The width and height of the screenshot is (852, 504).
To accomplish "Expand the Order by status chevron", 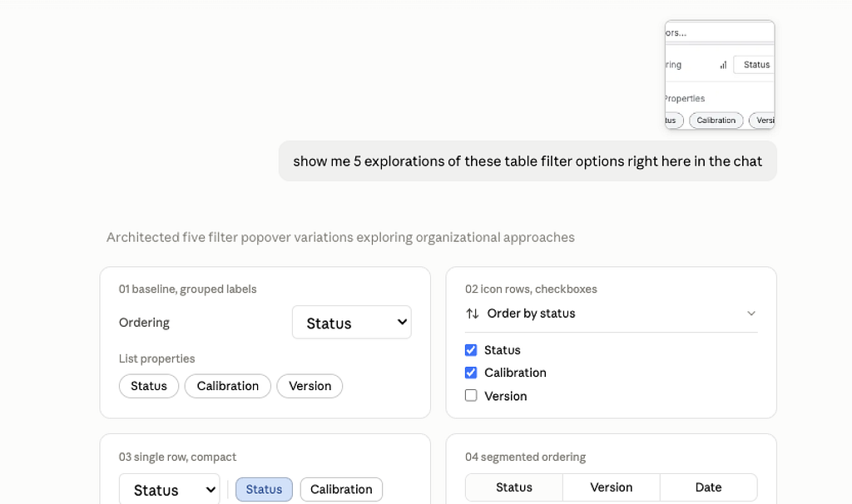I will [x=751, y=314].
